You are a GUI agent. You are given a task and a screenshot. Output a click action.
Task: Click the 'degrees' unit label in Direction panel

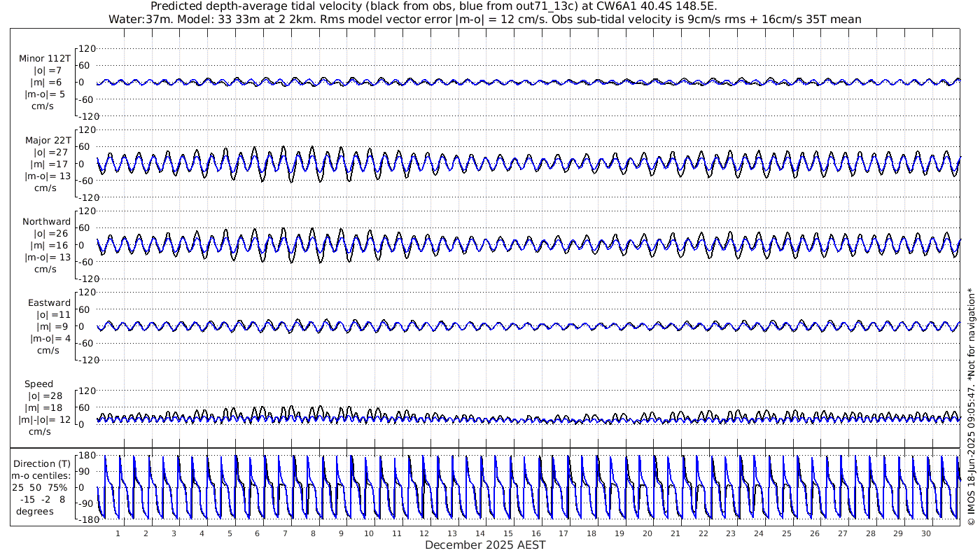click(35, 511)
